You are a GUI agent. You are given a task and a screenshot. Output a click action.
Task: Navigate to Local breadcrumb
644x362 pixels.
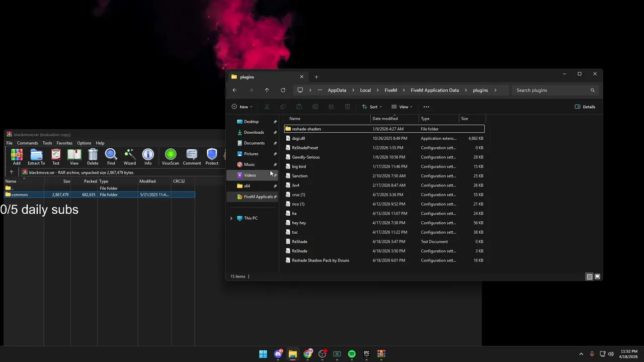[365, 90]
